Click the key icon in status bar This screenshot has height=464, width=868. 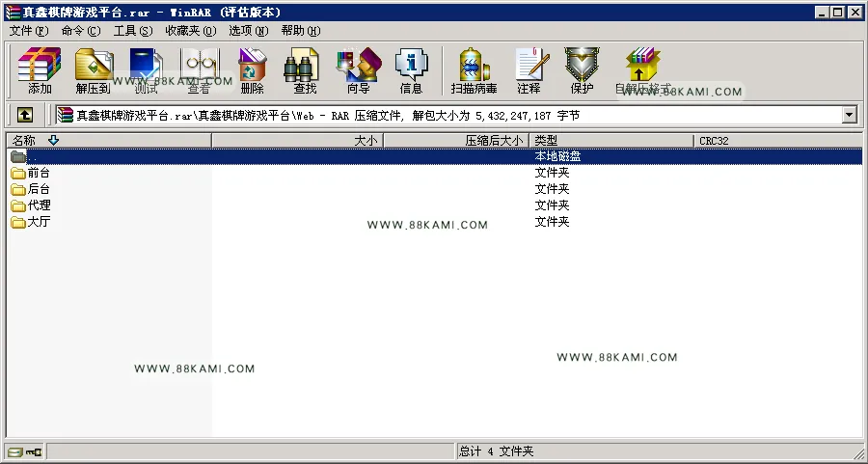coord(34,452)
